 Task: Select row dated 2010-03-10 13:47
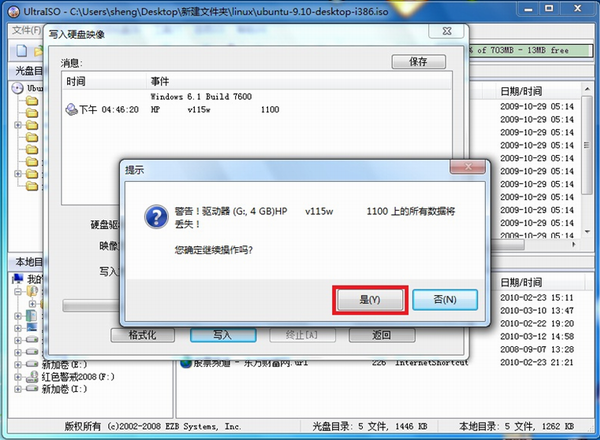click(x=536, y=311)
